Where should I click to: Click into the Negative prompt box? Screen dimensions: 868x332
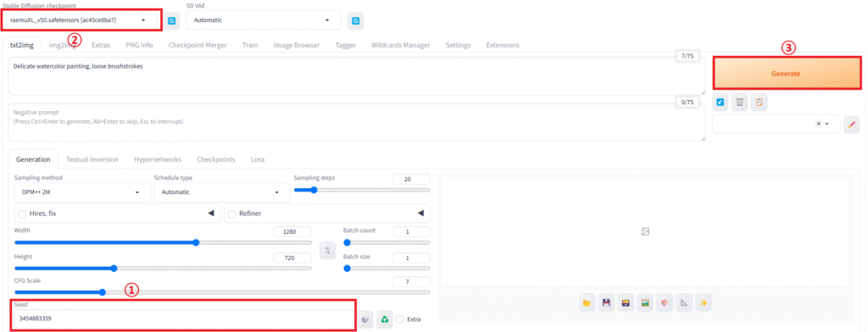click(357, 122)
